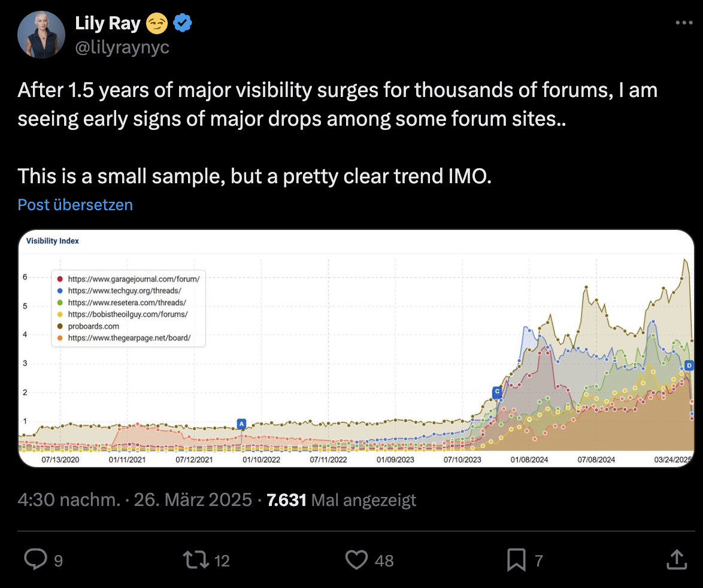The image size is (703, 588).
Task: Click the 7.631 views count
Action: 286,499
